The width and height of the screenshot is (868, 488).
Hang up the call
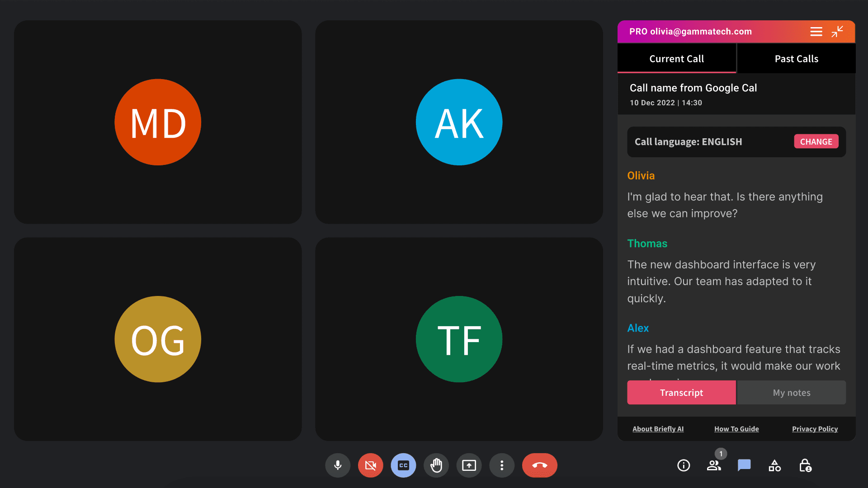click(539, 465)
